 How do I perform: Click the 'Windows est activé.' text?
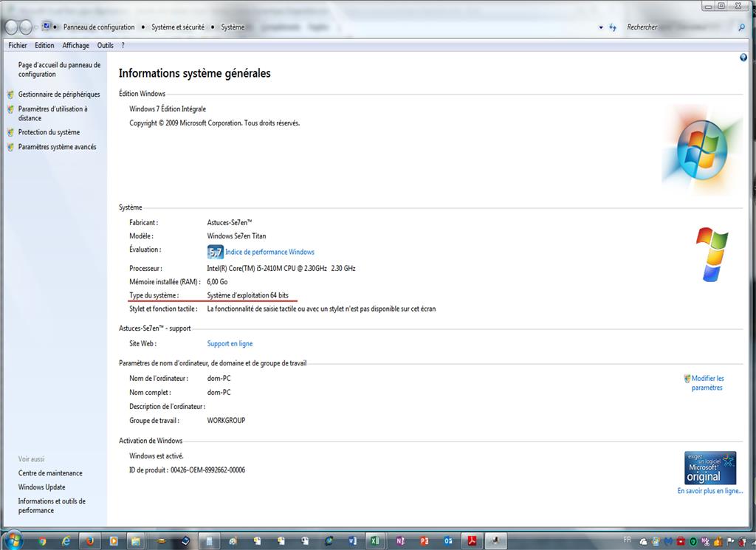click(x=157, y=456)
